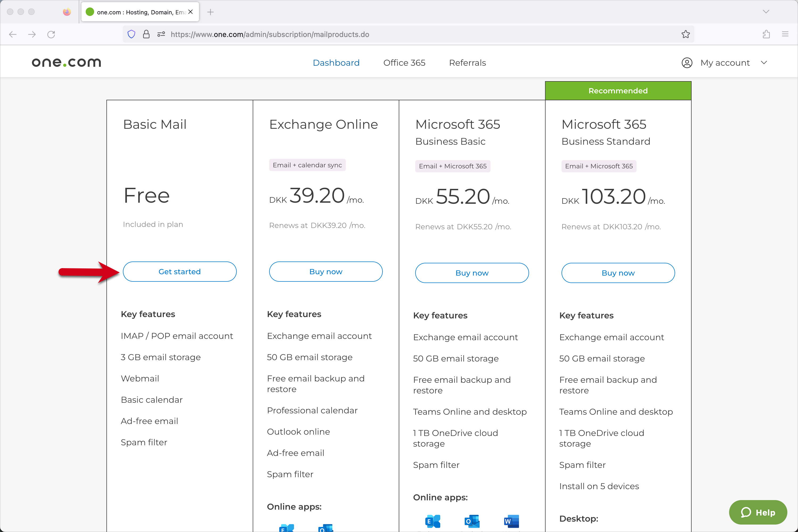The width and height of the screenshot is (798, 532).
Task: Click the one.com logo
Action: tap(66, 63)
